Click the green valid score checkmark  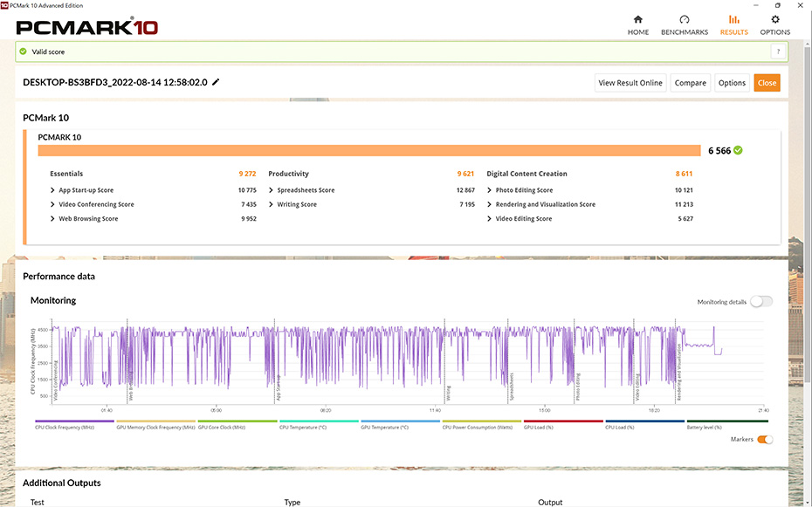pyautogui.click(x=24, y=52)
